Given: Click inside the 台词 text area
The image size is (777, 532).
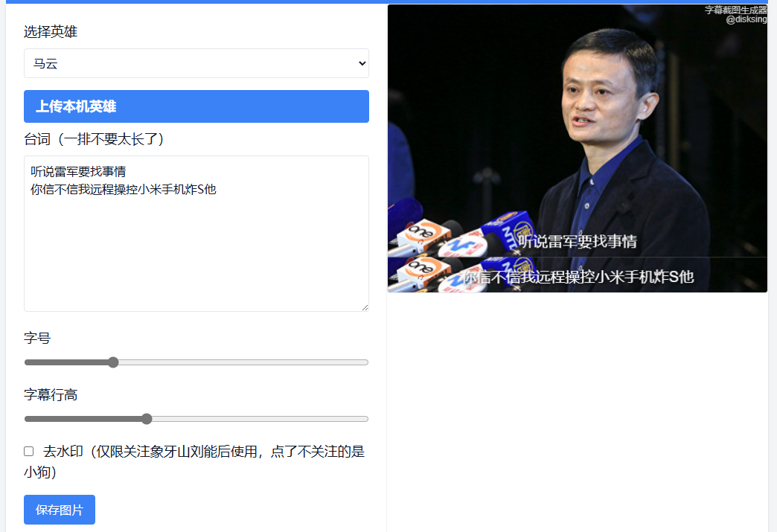Looking at the screenshot, I should tap(196, 234).
